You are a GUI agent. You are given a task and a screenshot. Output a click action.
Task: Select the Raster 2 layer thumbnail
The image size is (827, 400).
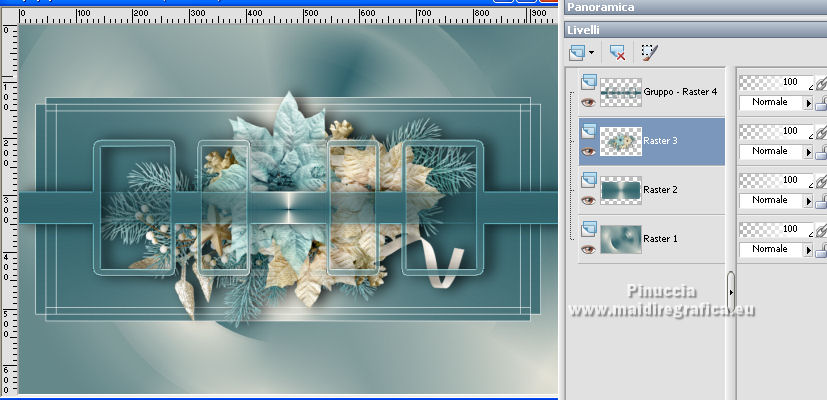click(621, 191)
